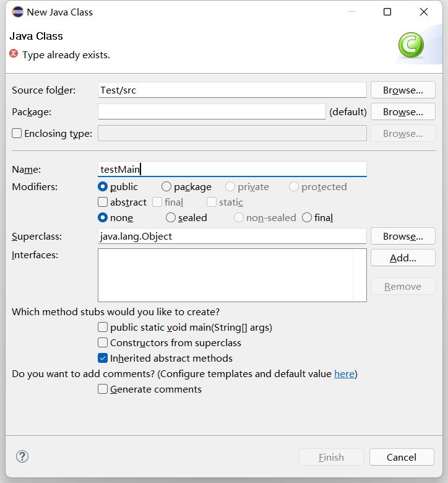Add an interface with Add button

[x=403, y=258]
